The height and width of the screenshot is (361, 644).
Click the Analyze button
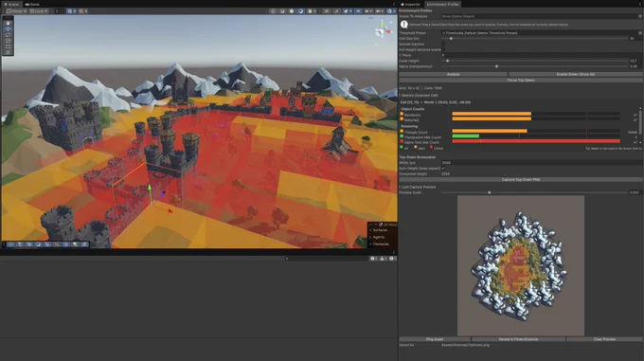click(453, 74)
